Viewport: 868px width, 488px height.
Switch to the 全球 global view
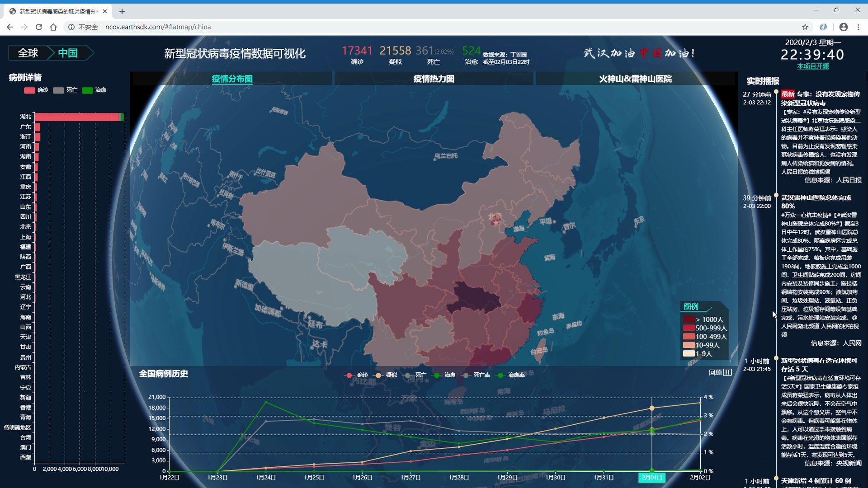(x=28, y=53)
